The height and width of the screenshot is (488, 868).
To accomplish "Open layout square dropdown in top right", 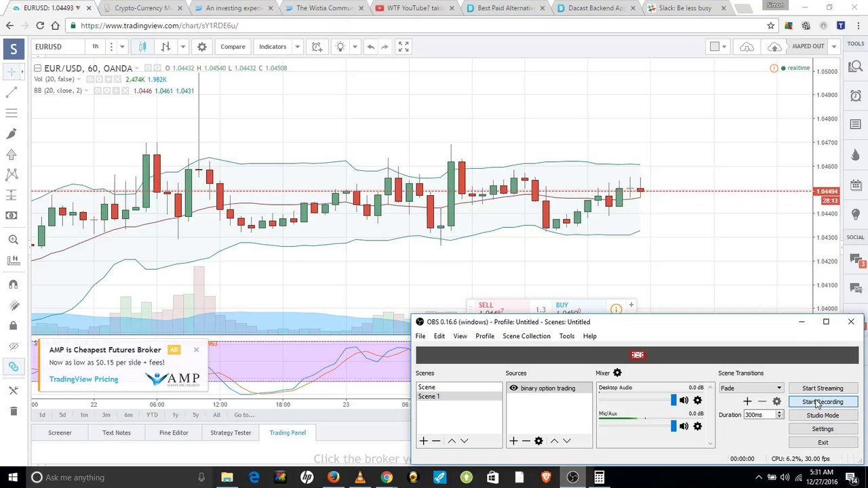I will (x=717, y=47).
